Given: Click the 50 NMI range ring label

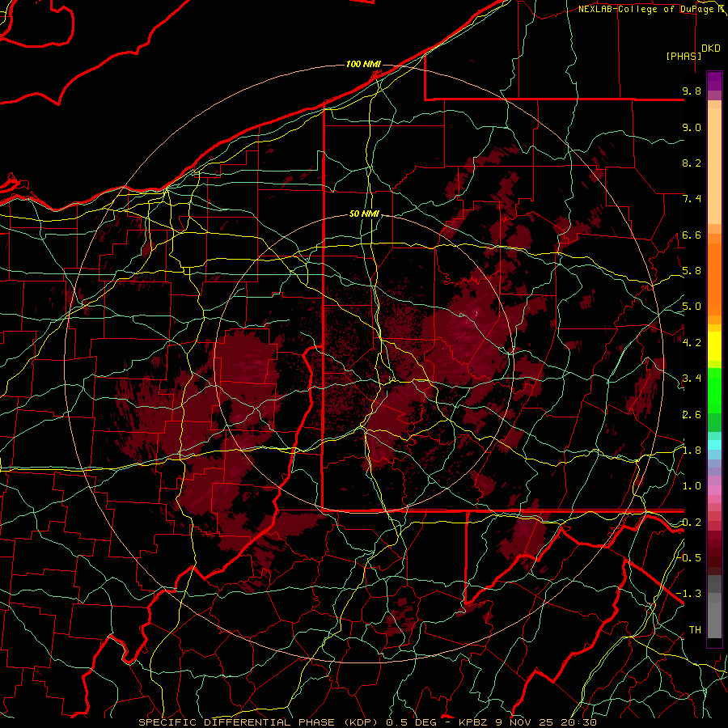Looking at the screenshot, I should click(365, 214).
